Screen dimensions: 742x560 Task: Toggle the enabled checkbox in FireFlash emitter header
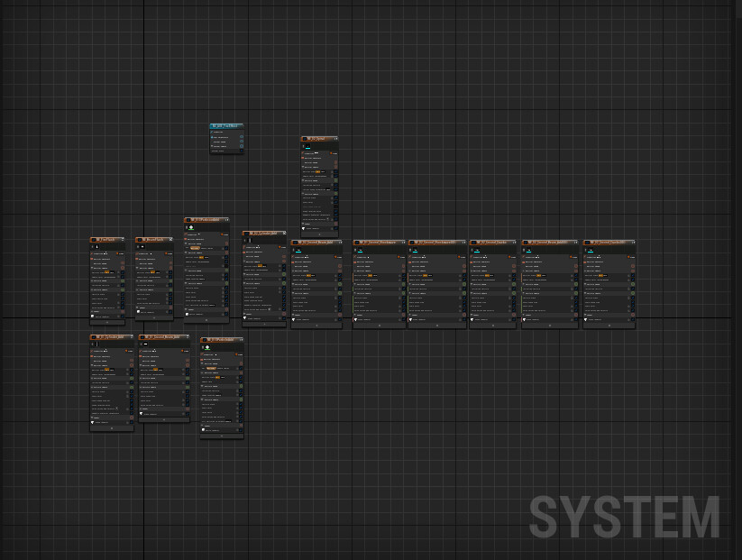click(94, 240)
